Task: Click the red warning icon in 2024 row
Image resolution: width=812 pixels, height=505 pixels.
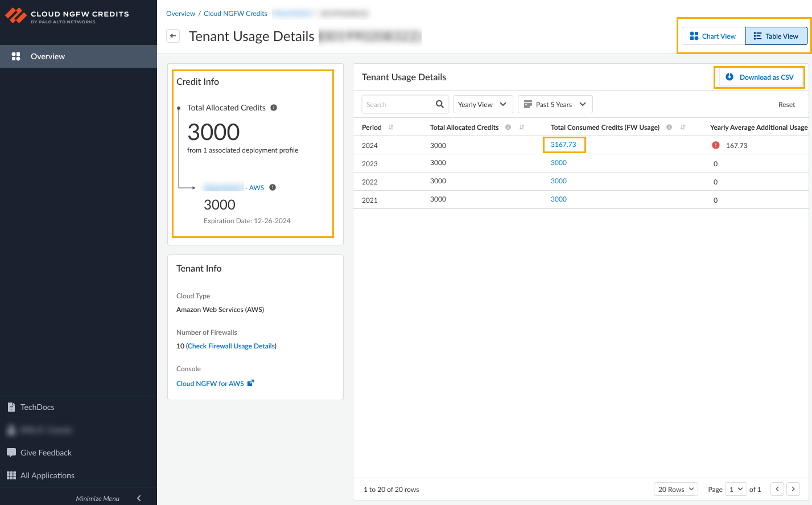Action: pos(716,145)
